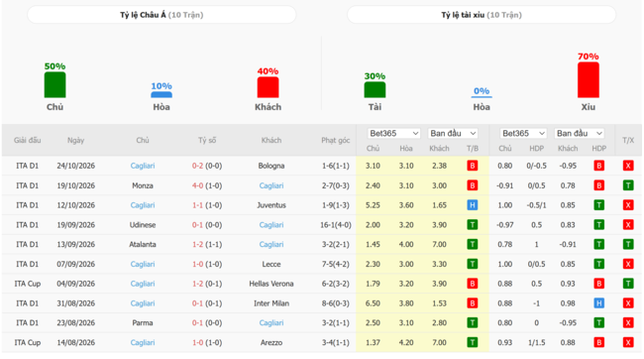644x359 pixels.
Task: Click green T T/B badge in Udinese row
Action: [x=473, y=225]
